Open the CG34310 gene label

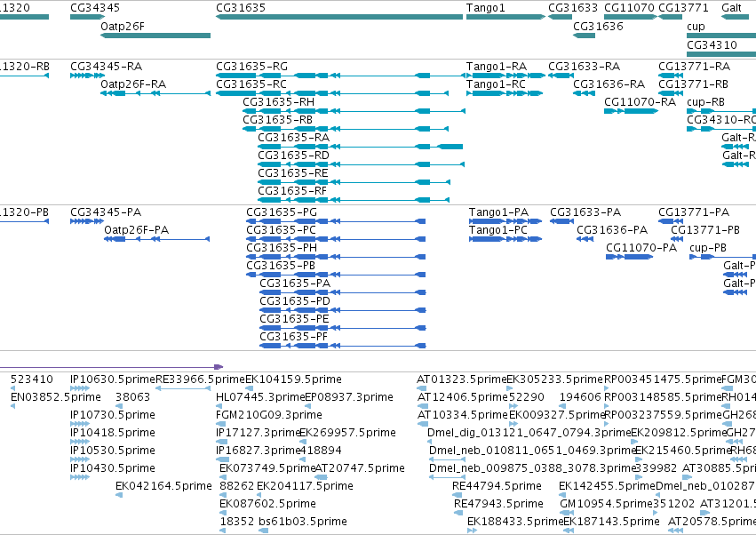[x=712, y=44]
